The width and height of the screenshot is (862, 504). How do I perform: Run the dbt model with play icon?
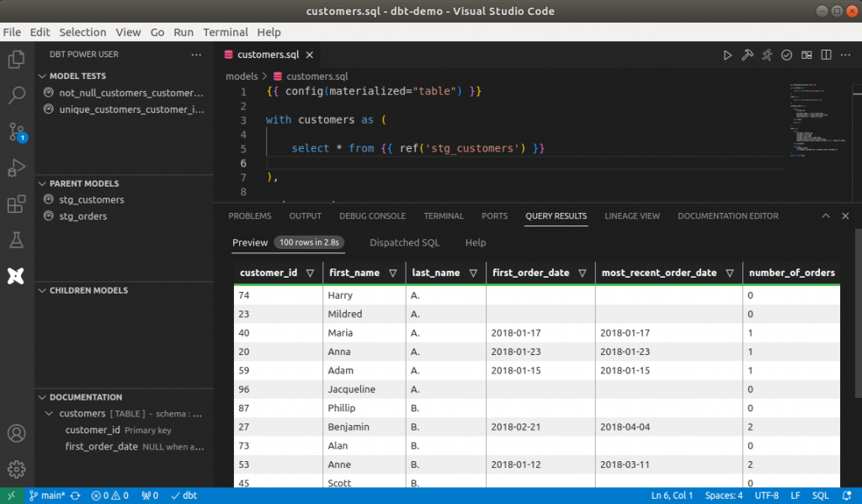tap(727, 55)
